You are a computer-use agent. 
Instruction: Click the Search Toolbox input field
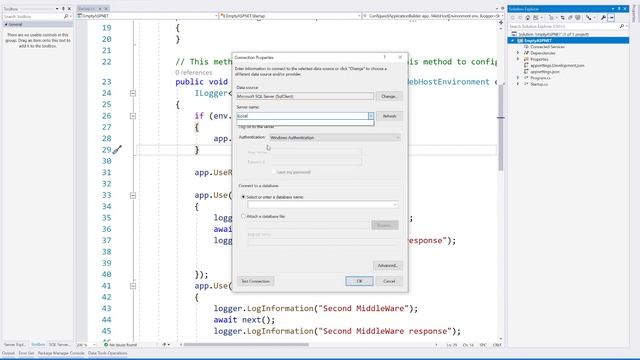click(33, 16)
